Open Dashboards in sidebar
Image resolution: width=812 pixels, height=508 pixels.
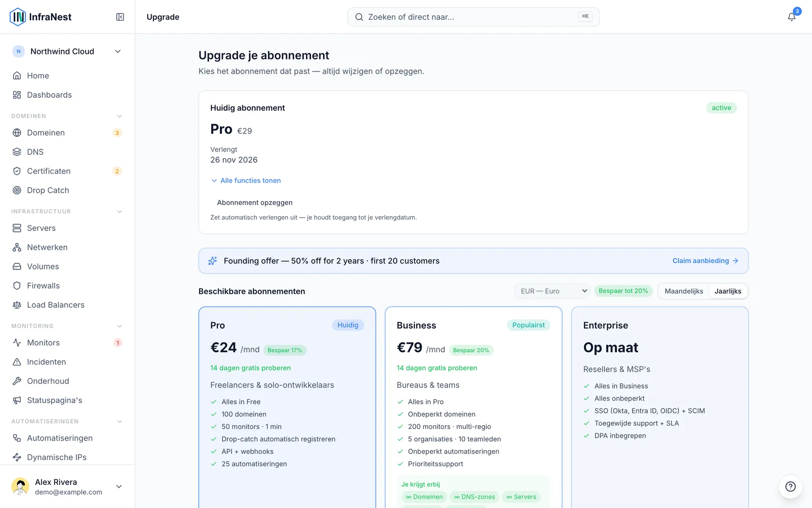(67, 95)
